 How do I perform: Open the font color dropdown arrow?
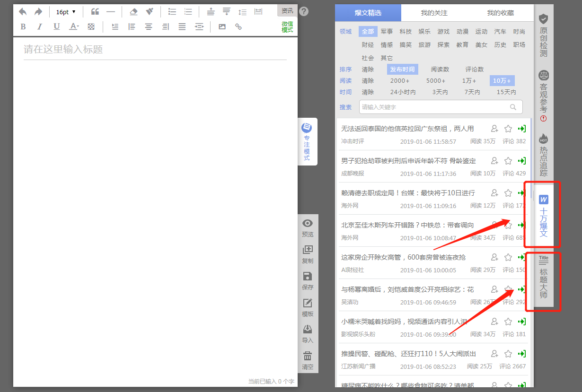tap(78, 27)
